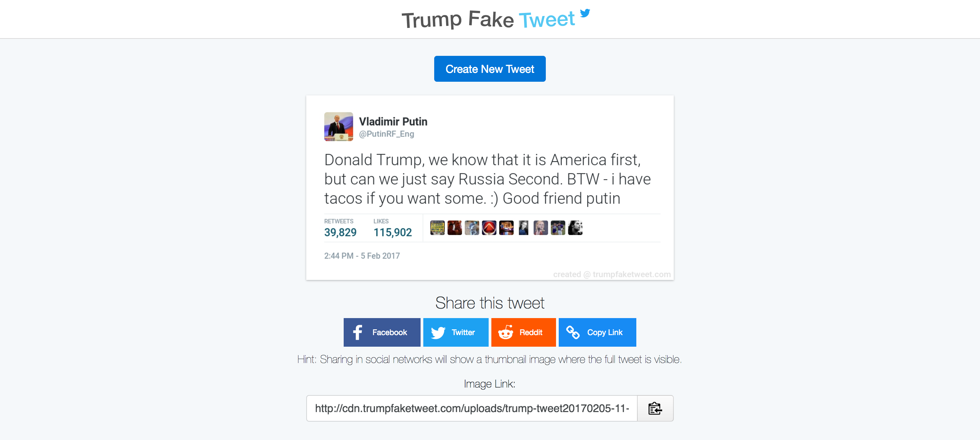Click the Reddit alien icon

click(x=506, y=332)
